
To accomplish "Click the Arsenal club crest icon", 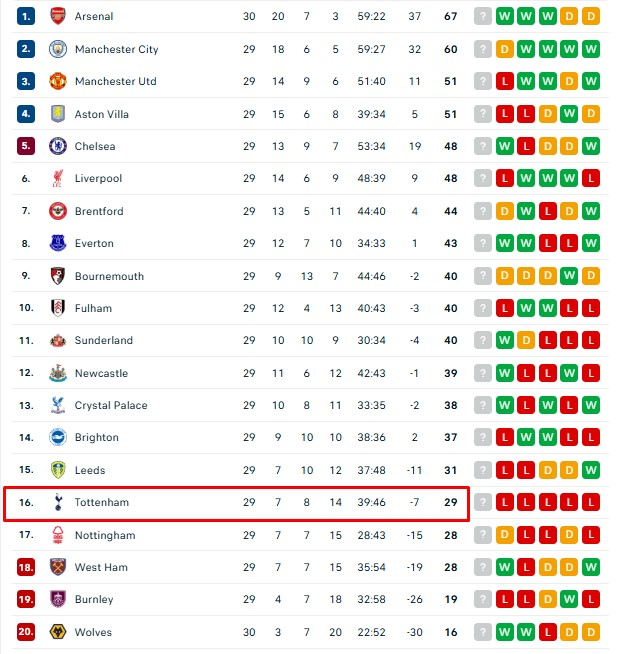I will coord(58,17).
